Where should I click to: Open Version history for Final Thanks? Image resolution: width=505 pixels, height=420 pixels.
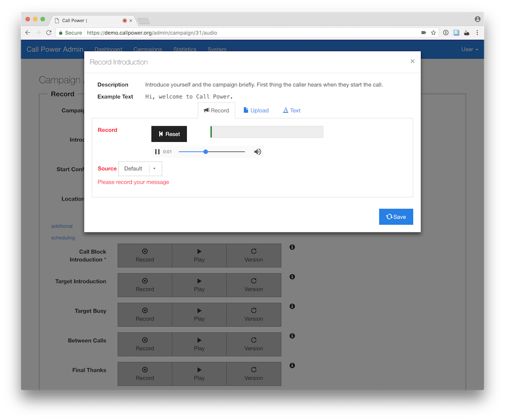coord(254,374)
